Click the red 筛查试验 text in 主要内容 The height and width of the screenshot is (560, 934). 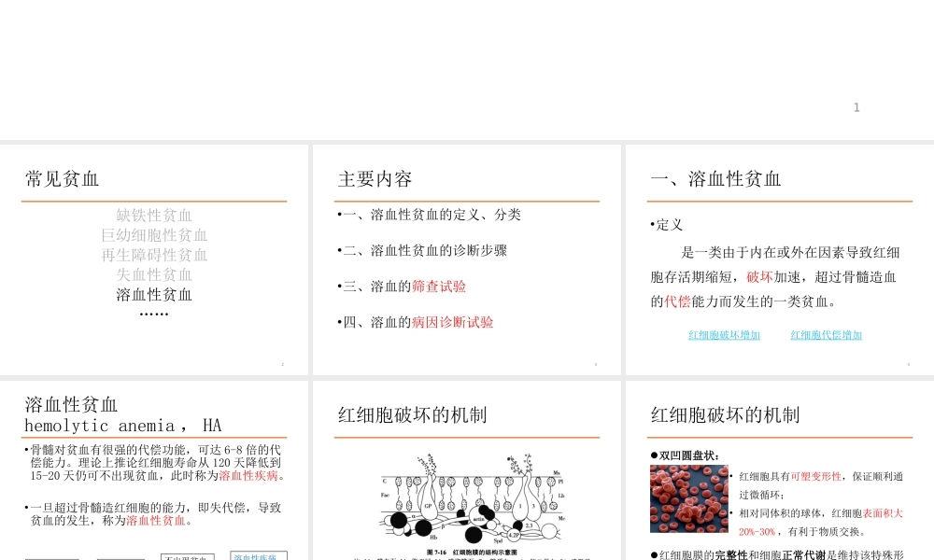439,287
